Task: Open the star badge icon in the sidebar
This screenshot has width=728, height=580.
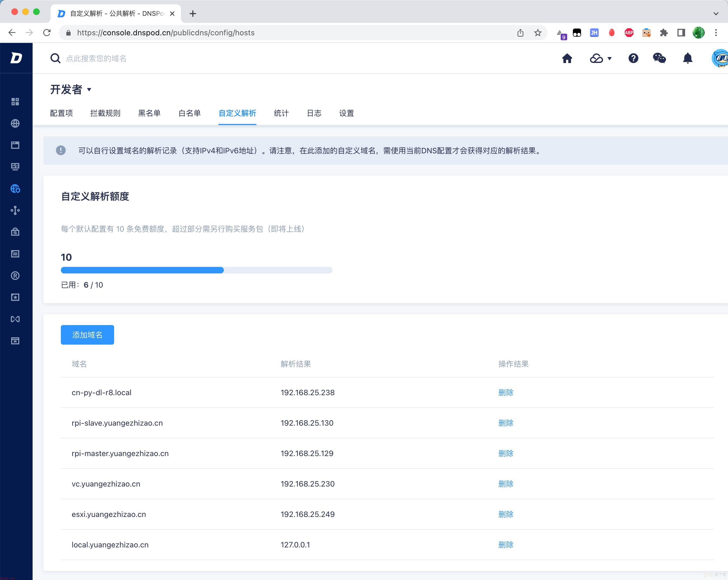Action: (15, 297)
